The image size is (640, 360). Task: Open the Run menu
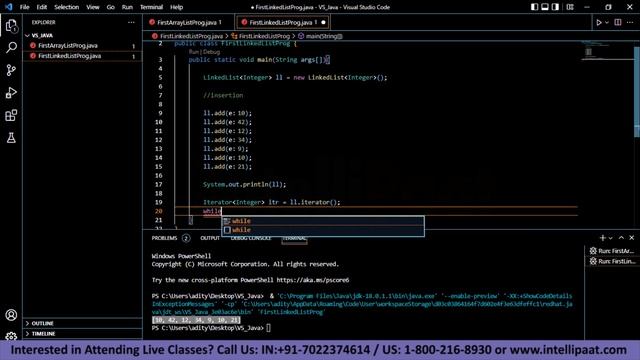[127, 7]
